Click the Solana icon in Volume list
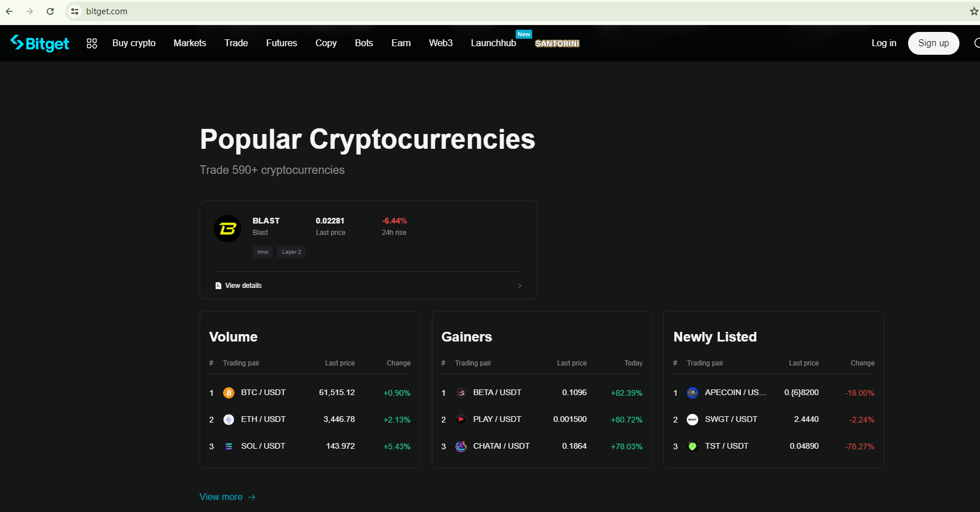This screenshot has height=512, width=980. (x=229, y=446)
